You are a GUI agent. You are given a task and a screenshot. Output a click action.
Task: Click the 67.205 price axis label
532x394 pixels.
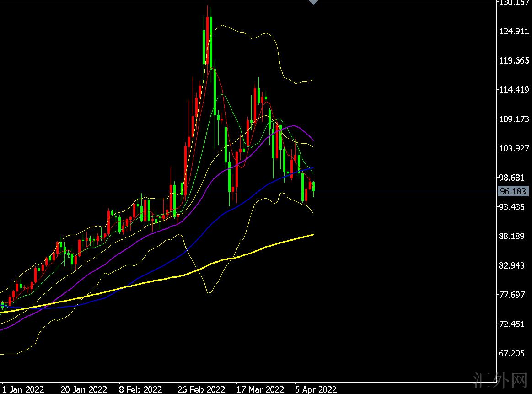coord(514,353)
